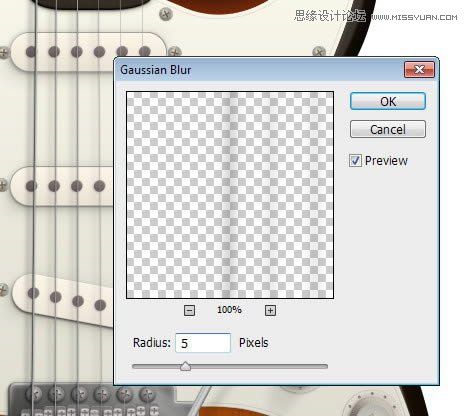Zoom in the blur preview
The width and height of the screenshot is (468, 416).
[270, 311]
